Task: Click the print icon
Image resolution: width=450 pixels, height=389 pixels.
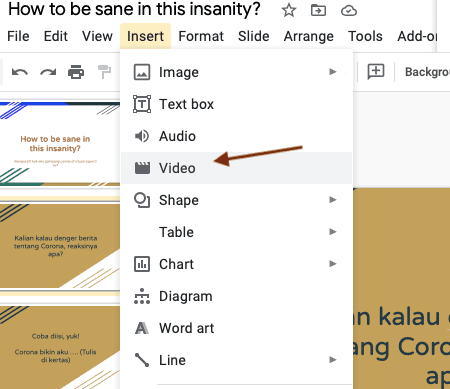Action: (x=76, y=72)
